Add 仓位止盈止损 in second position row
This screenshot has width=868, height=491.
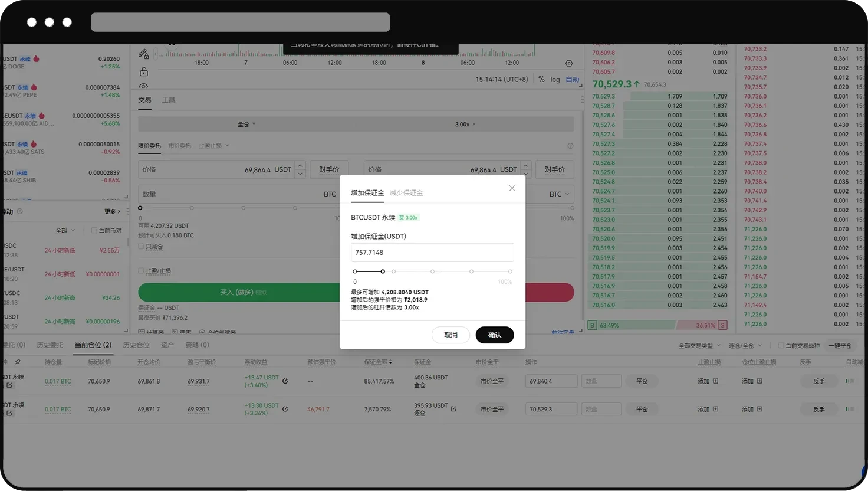coord(752,409)
